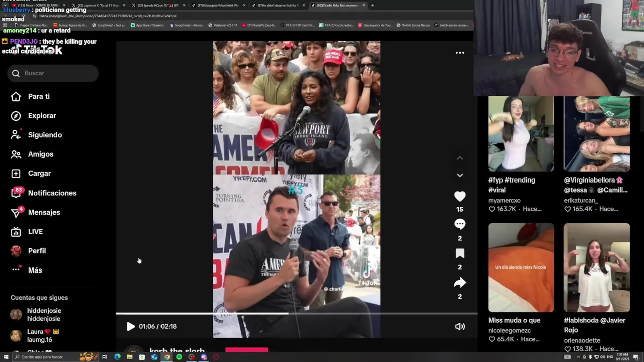Like the video with the heart icon
This screenshot has width=644, height=362.
[460, 197]
